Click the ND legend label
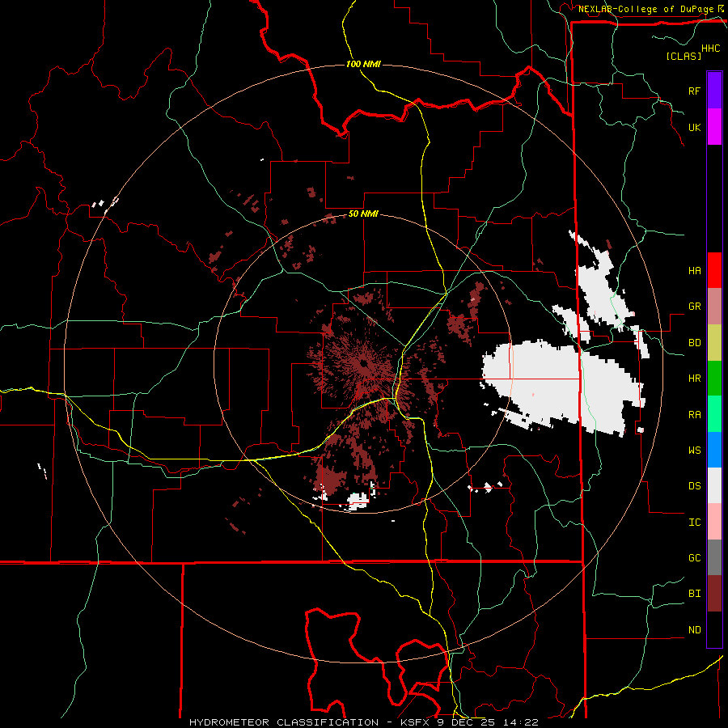This screenshot has height=728, width=728. (x=694, y=630)
